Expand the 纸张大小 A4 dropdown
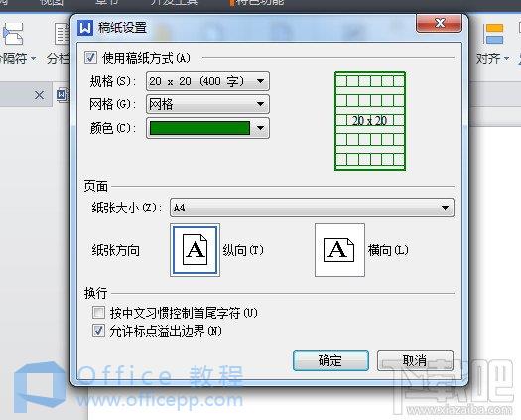Screen dimensions: 521x420 coord(312,208)
